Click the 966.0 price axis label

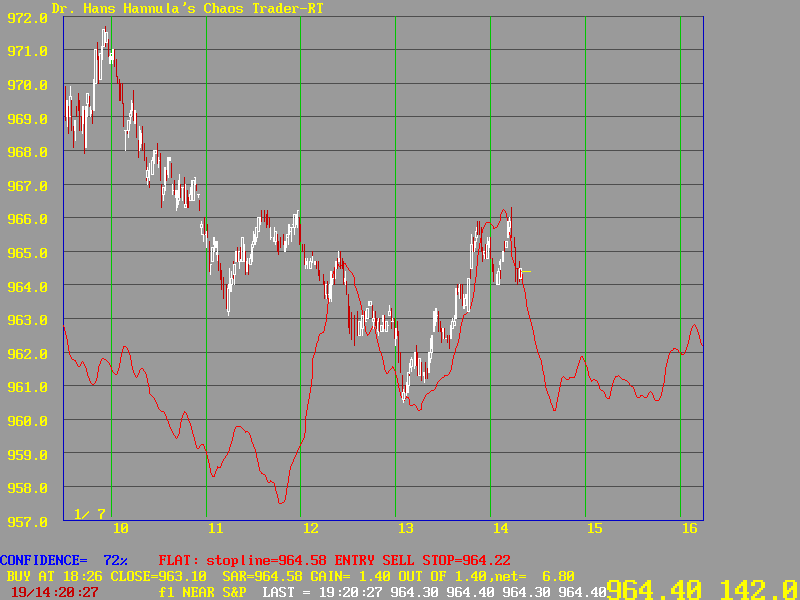[27, 219]
